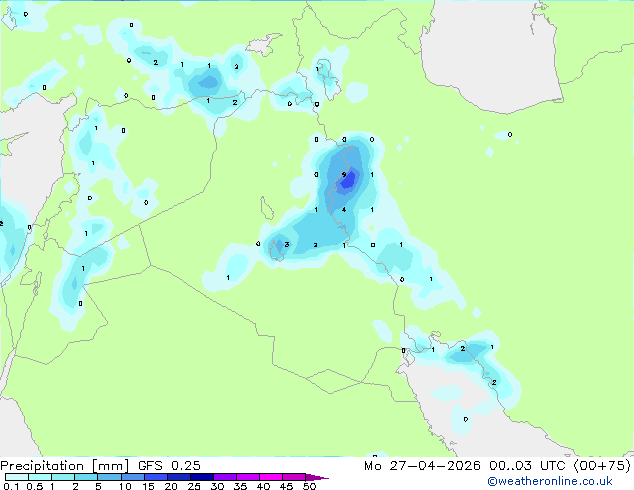Click the 2–5 mm legend color swatch
This screenshot has height=490, width=634.
(86, 477)
